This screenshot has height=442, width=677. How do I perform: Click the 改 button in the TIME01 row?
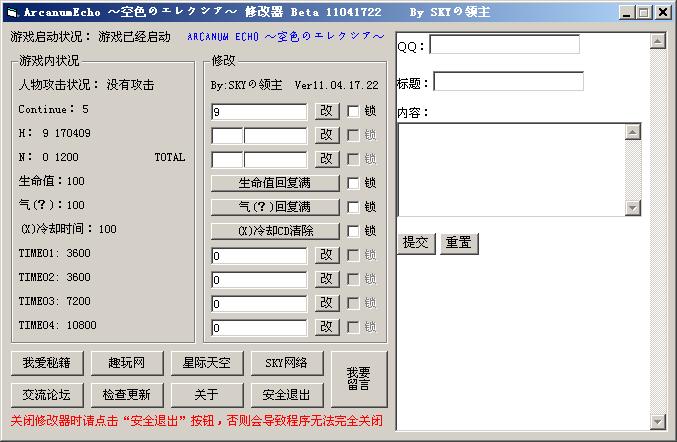point(327,255)
